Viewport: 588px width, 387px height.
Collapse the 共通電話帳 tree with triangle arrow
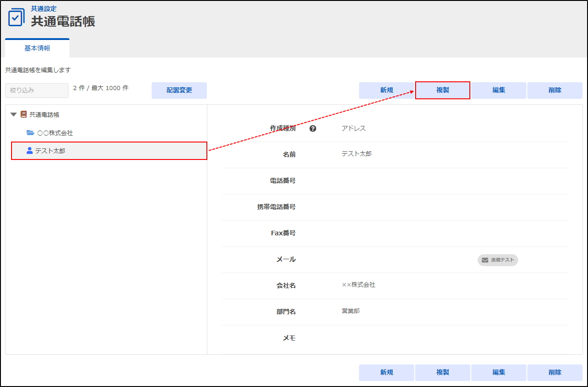pos(13,114)
